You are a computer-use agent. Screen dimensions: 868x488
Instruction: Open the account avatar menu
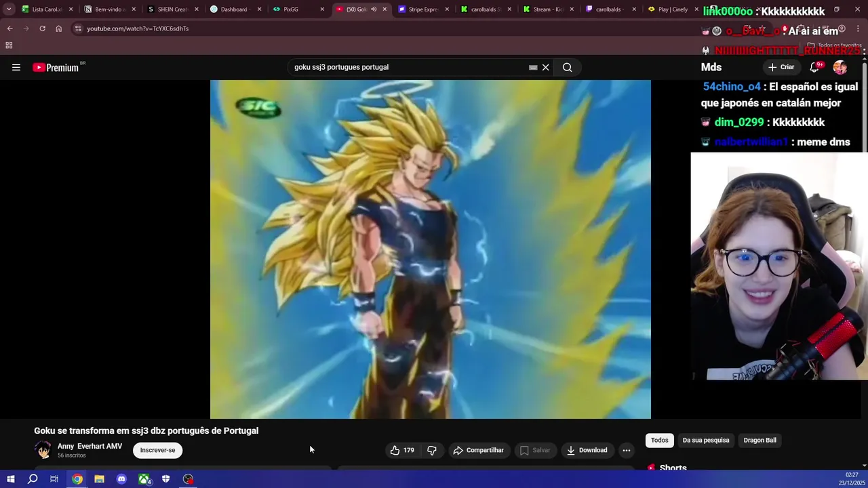(840, 67)
